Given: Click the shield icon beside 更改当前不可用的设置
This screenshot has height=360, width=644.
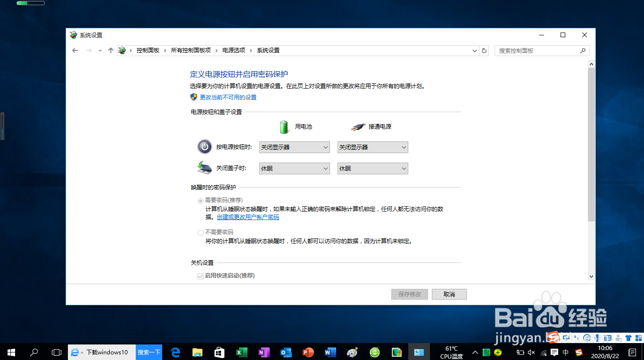Looking at the screenshot, I should click(194, 97).
